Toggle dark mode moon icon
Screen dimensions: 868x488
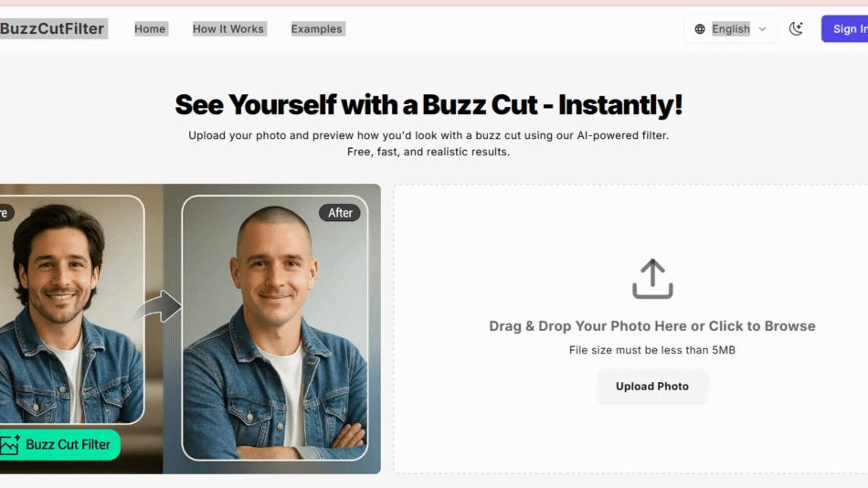tap(796, 29)
